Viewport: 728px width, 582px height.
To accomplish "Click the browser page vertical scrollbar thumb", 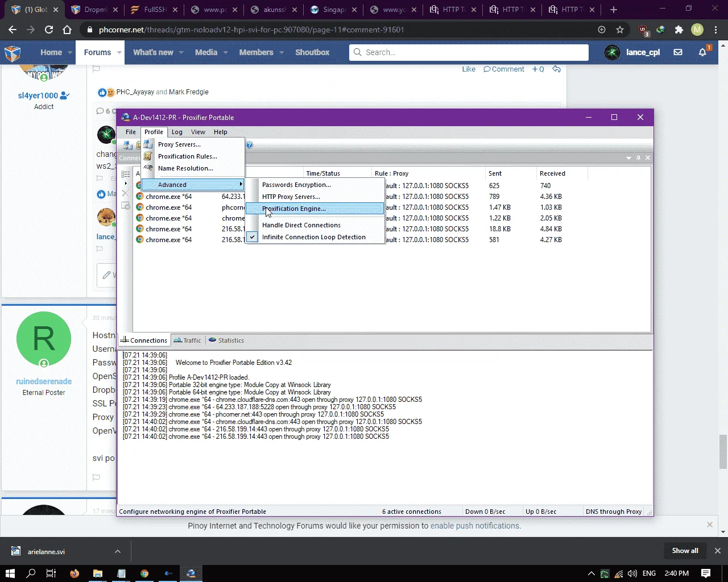I will pyautogui.click(x=723, y=452).
